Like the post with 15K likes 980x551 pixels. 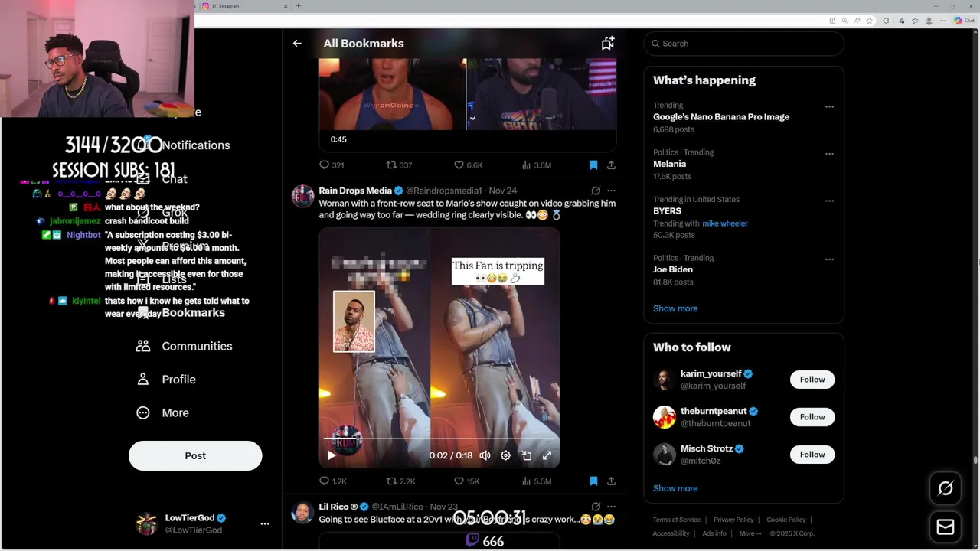tap(466, 481)
